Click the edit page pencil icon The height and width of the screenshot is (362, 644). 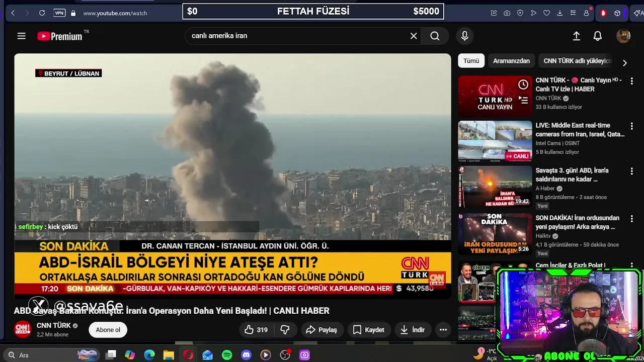click(494, 13)
